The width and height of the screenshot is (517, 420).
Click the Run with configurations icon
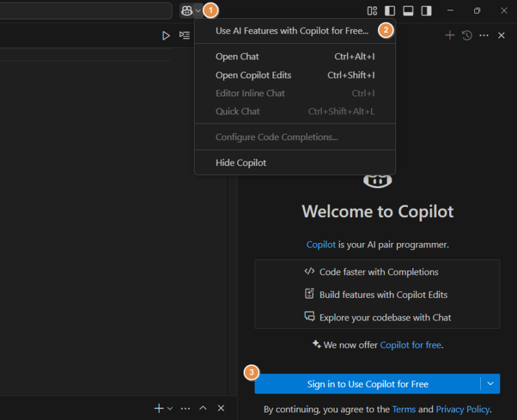pyautogui.click(x=184, y=36)
